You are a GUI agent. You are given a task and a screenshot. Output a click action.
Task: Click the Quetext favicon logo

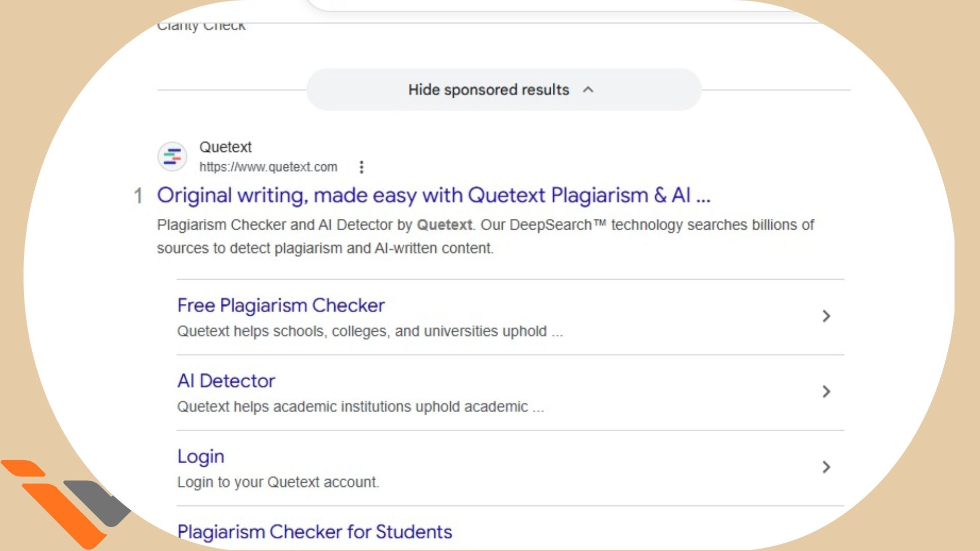click(x=172, y=157)
